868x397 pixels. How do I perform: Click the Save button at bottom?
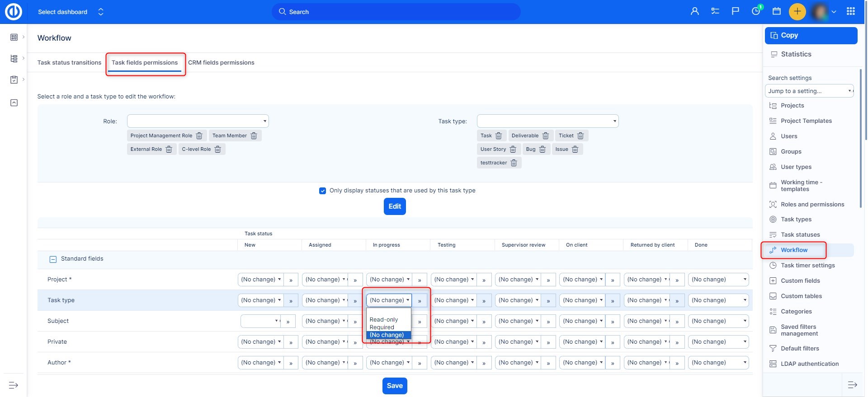coord(395,386)
